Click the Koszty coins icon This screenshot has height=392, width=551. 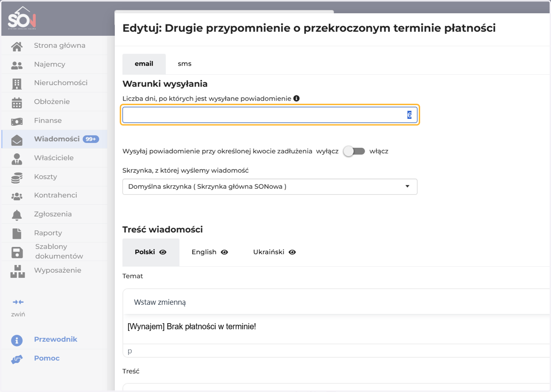point(17,177)
